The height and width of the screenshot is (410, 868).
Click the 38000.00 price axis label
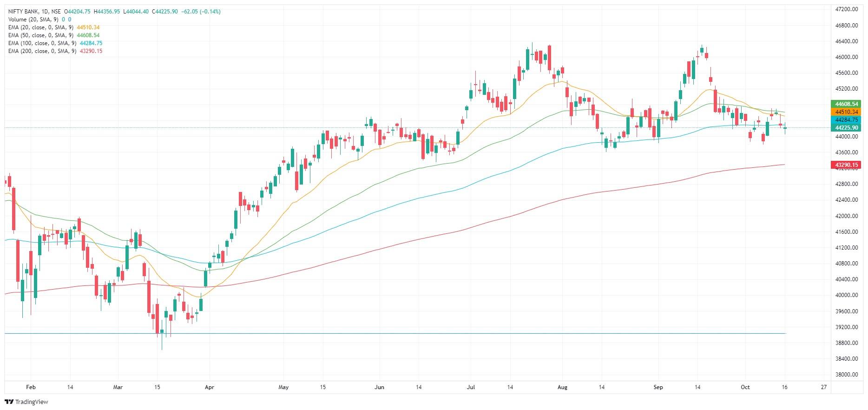(846, 375)
